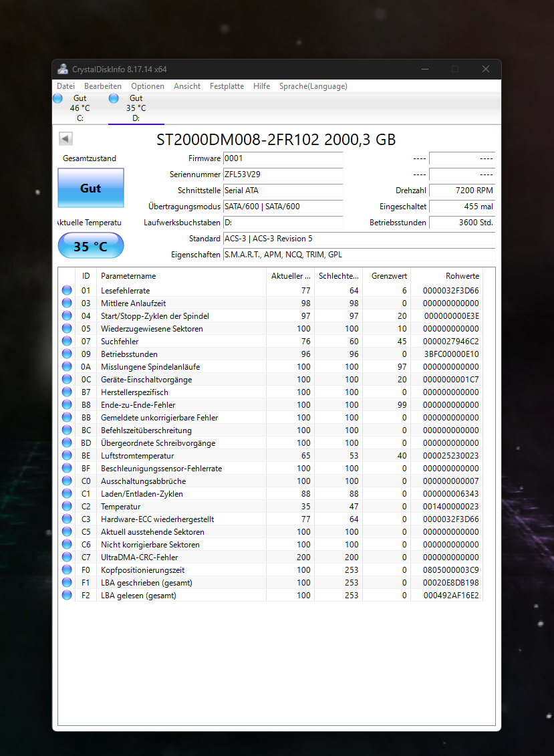Click the Drehzahl value 7200 RPM
This screenshot has height=756, width=554.
(462, 190)
